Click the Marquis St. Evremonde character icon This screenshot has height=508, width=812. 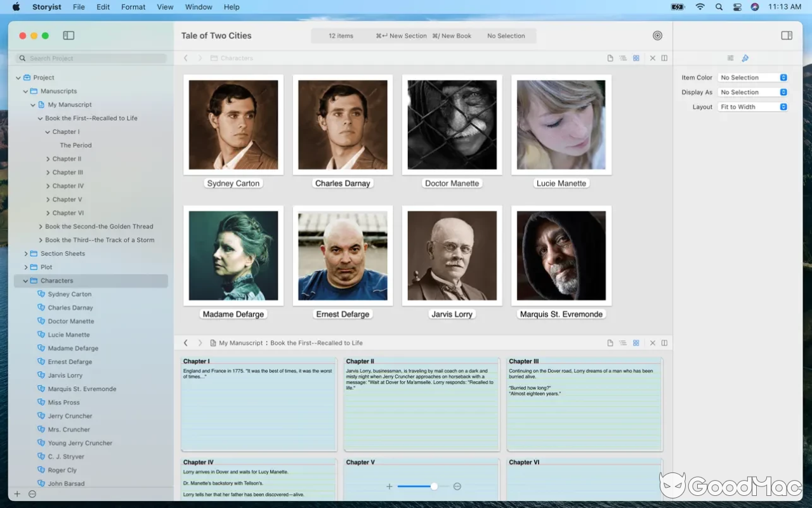(561, 255)
